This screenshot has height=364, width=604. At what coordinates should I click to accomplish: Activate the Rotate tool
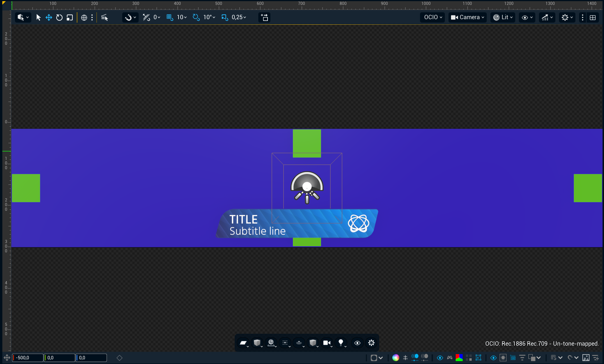[59, 17]
